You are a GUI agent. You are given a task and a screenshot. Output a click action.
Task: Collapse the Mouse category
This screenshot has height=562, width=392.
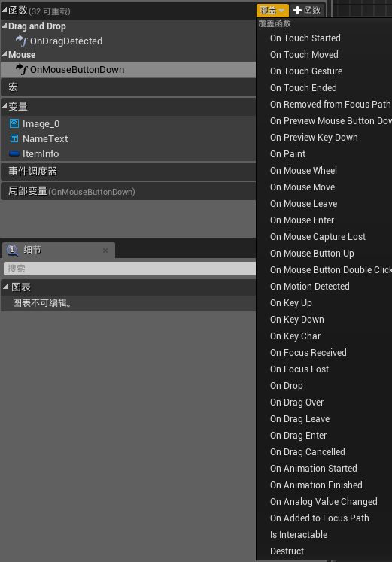coord(5,54)
